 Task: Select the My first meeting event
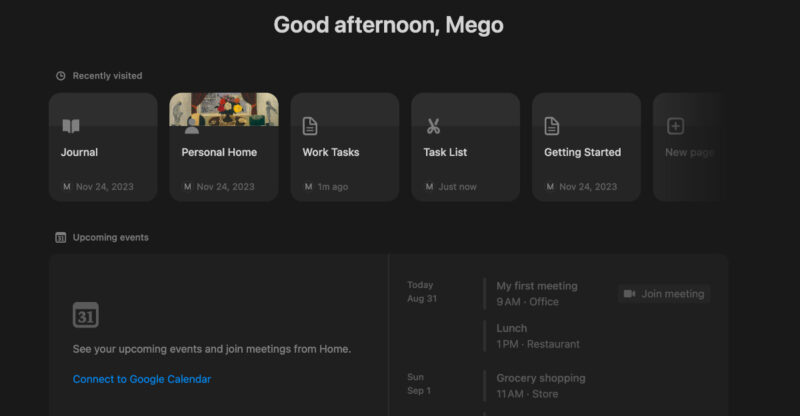537,286
